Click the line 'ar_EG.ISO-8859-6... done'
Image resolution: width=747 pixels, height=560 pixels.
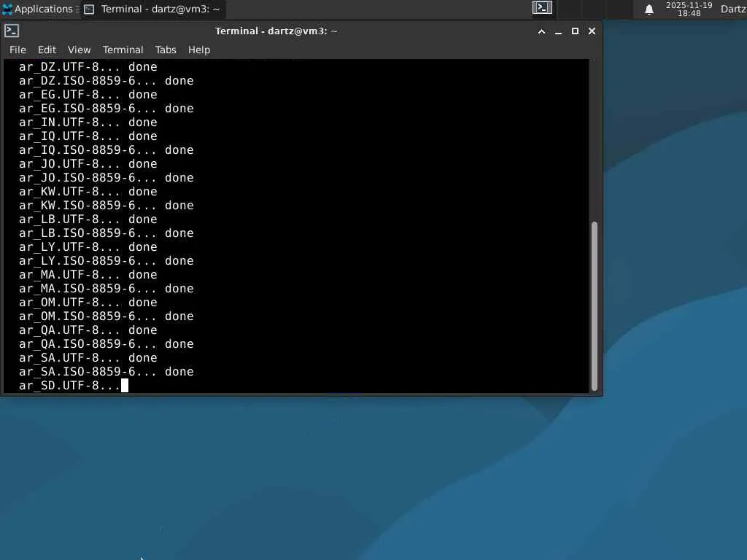pos(107,108)
